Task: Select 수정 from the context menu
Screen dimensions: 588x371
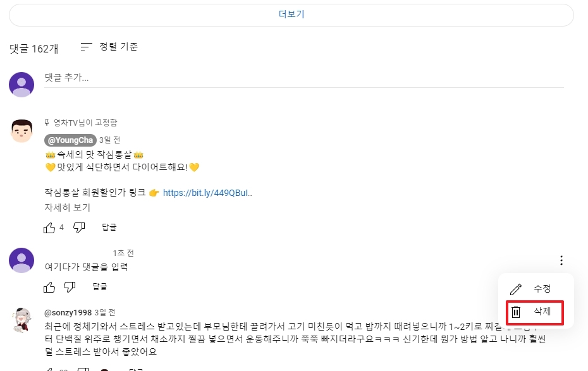Action: [542, 288]
